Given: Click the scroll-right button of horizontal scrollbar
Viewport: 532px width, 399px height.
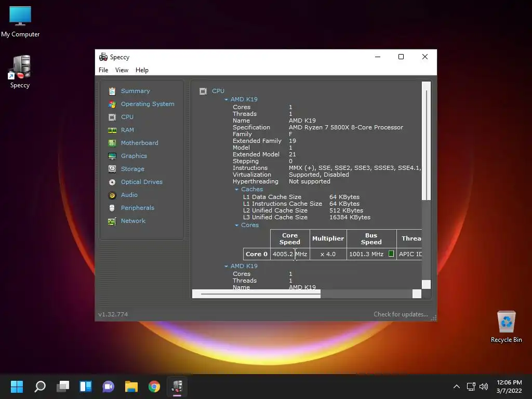Looking at the screenshot, I should tap(417, 294).
